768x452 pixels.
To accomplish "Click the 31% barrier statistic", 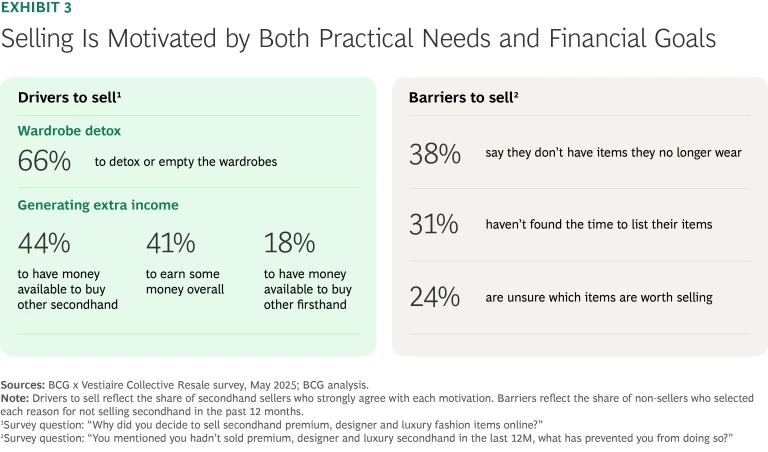I will click(x=433, y=225).
